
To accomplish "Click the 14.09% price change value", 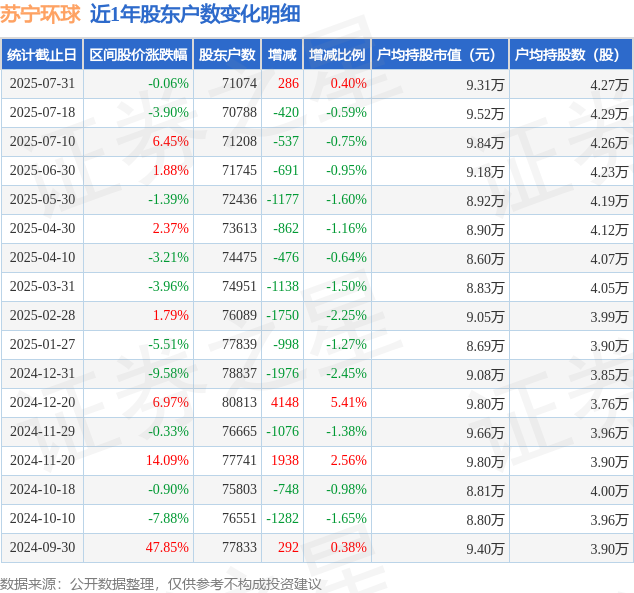I will click(167, 460).
